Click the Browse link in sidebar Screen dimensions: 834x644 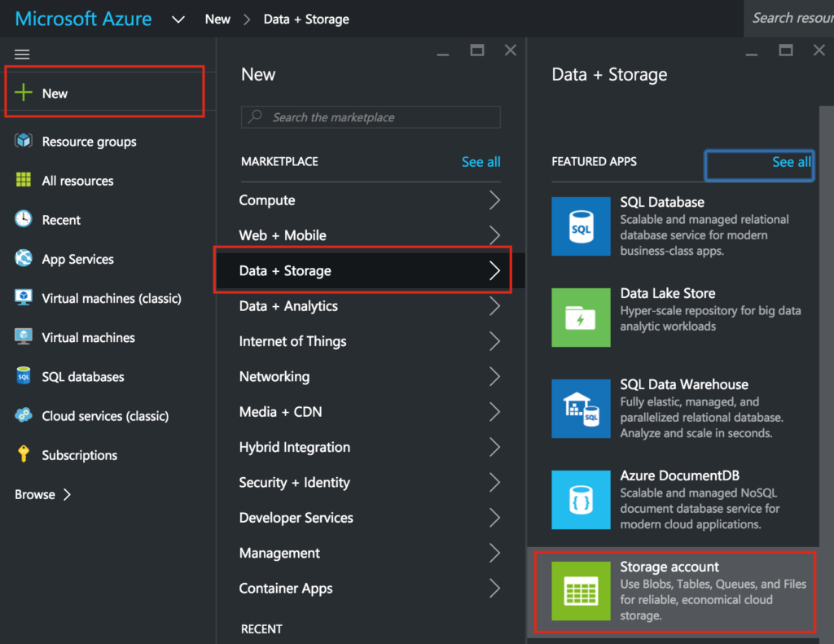42,494
